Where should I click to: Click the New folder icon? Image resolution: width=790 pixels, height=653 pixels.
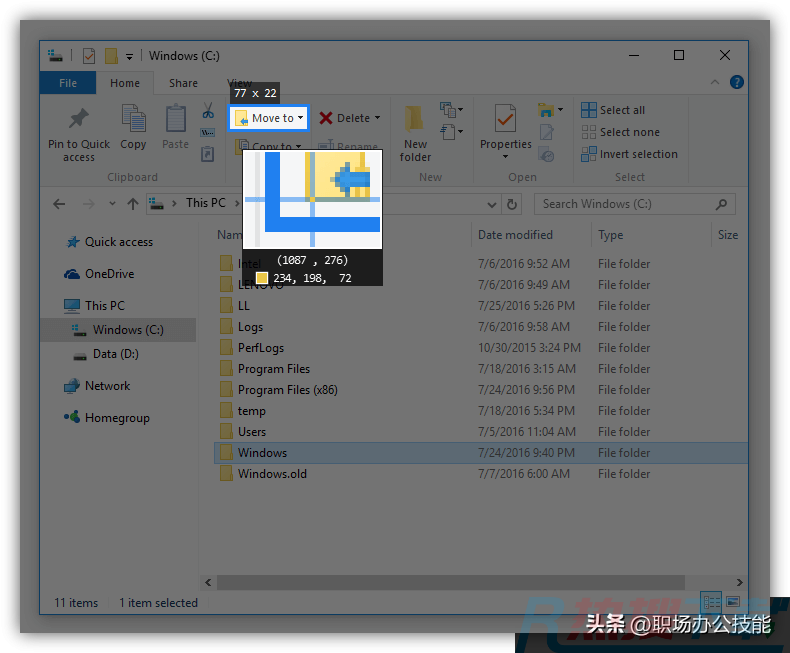414,119
